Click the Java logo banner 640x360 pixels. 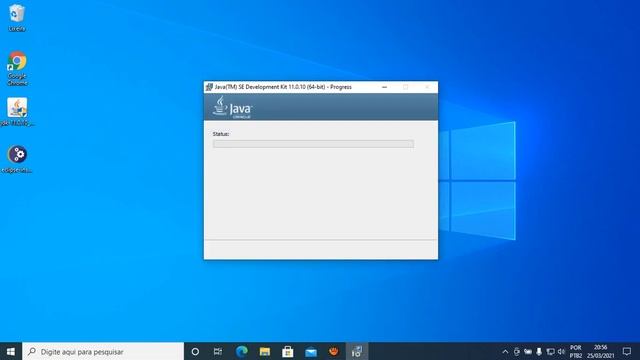321,107
